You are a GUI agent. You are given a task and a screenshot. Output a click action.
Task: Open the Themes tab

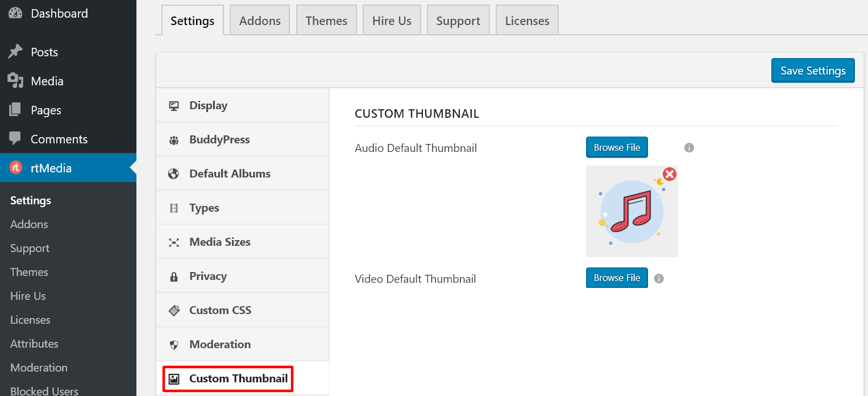click(326, 20)
